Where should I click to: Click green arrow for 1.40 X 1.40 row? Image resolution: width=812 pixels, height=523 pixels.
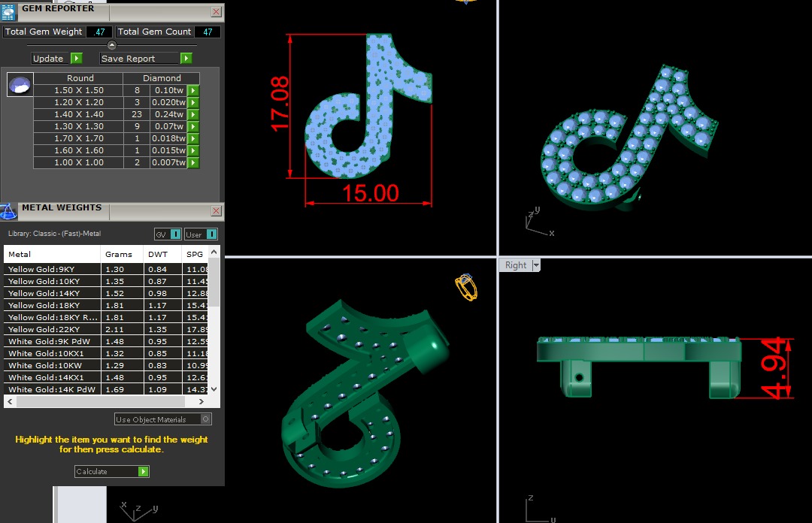[x=193, y=114]
